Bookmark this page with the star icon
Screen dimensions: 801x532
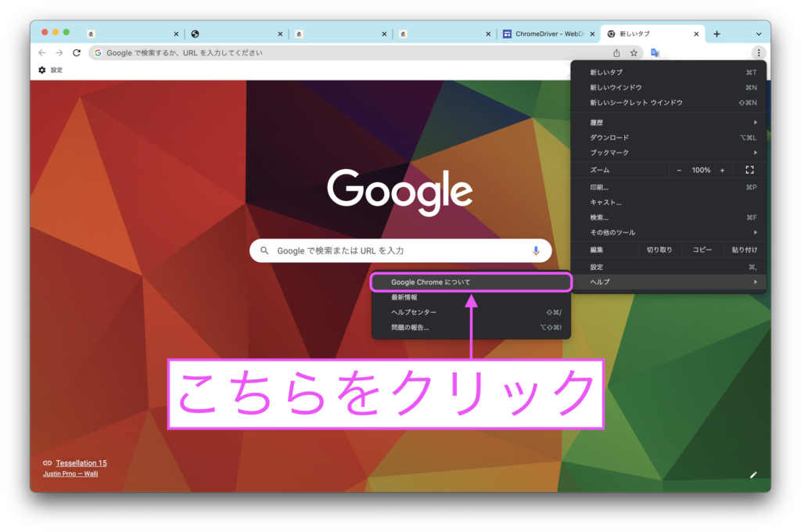[x=634, y=52]
